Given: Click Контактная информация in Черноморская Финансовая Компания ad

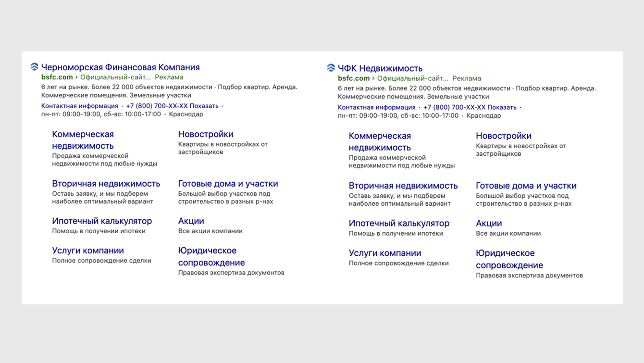Looking at the screenshot, I should coord(80,106).
